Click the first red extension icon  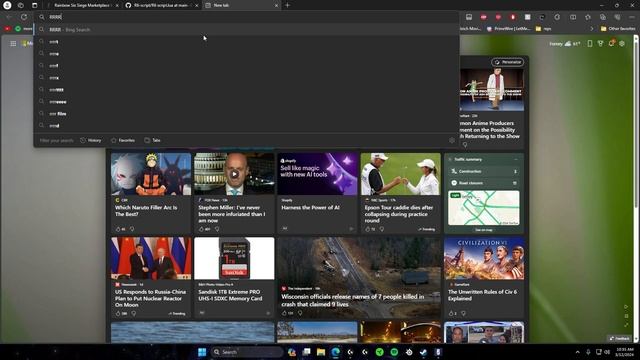click(484, 17)
